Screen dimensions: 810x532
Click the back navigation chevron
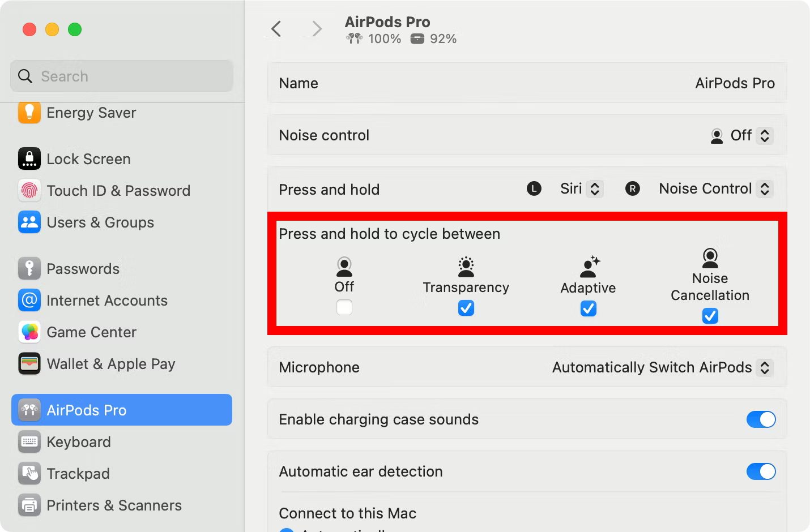276,28
